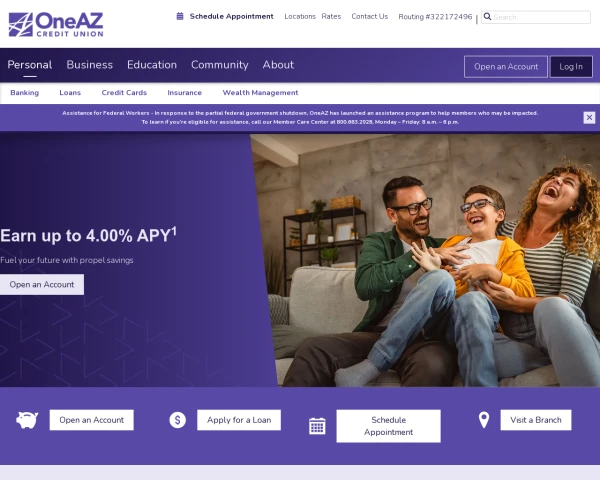Expand the Wealth Management submenu

click(260, 93)
